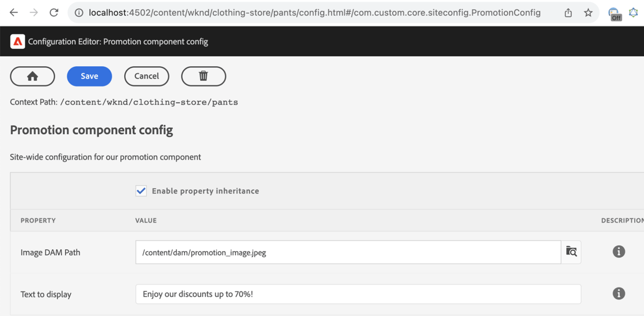644x316 pixels.
Task: Open the browser extension icon labeled Off
Action: 614,13
